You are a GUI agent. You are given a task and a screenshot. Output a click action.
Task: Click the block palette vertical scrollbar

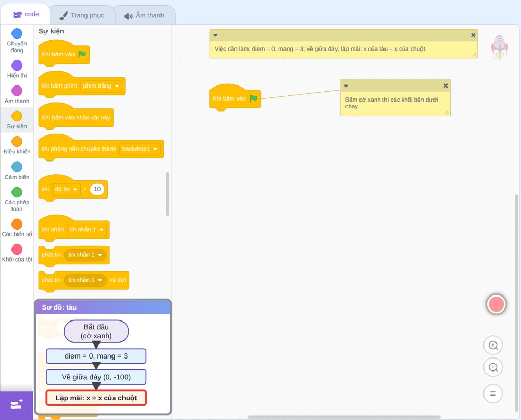167,194
